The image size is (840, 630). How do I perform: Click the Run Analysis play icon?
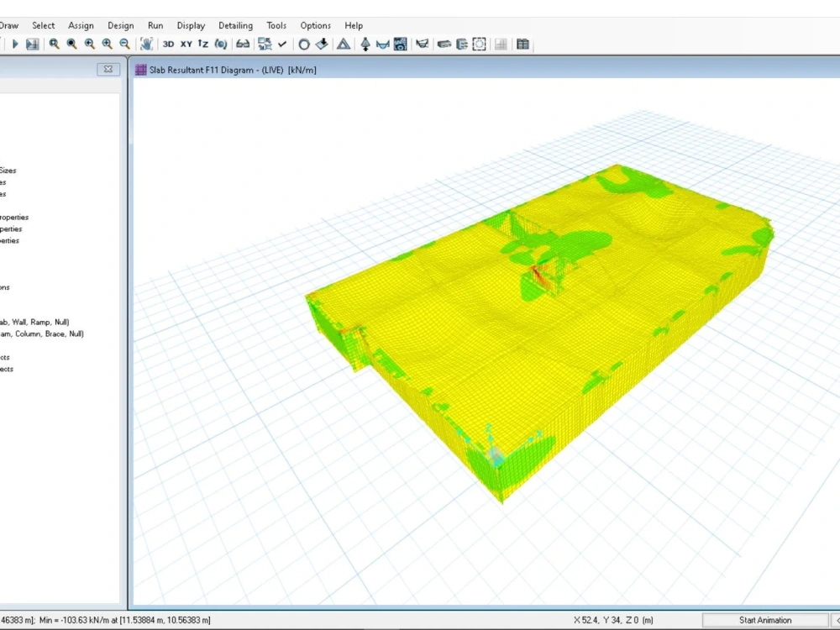click(x=15, y=44)
